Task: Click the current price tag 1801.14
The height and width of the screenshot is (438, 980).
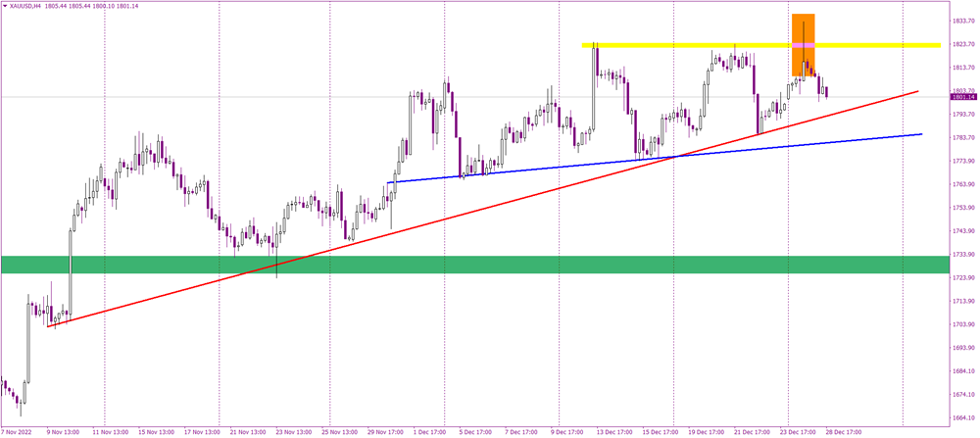Action: pos(963,97)
